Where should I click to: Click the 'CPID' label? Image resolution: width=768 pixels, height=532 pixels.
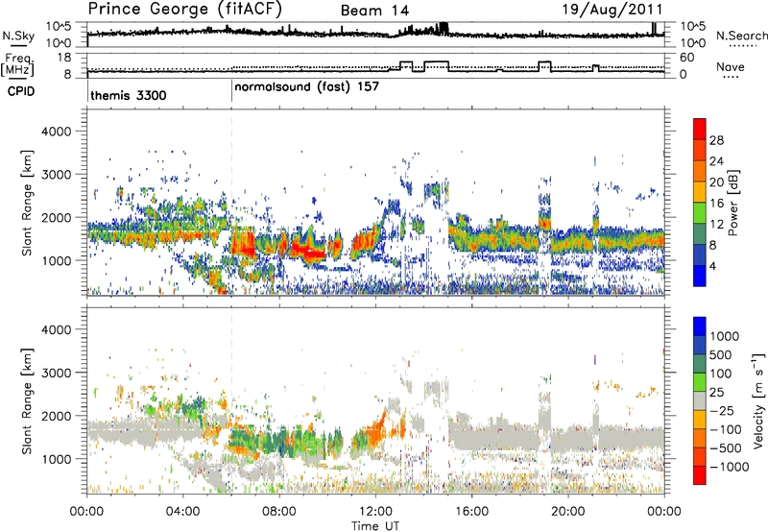(21, 91)
